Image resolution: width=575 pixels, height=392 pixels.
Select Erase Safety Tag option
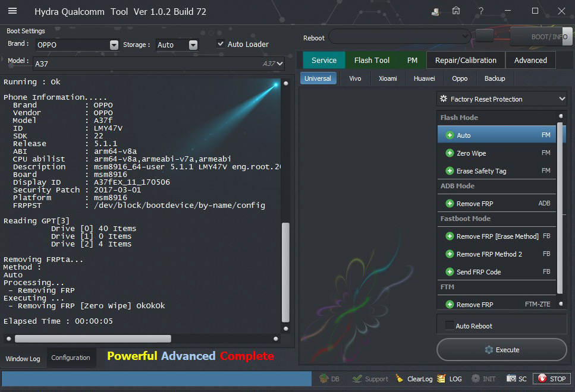pyautogui.click(x=497, y=170)
